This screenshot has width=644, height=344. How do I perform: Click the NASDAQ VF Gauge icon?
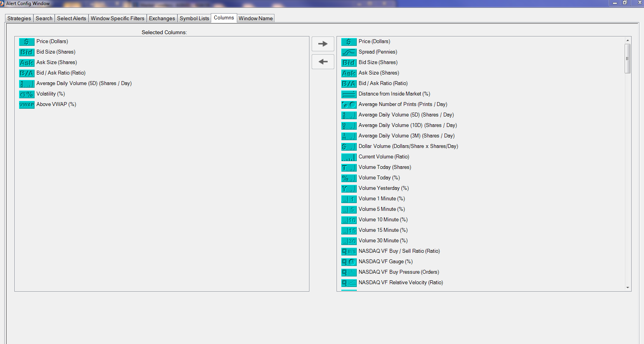tap(349, 262)
